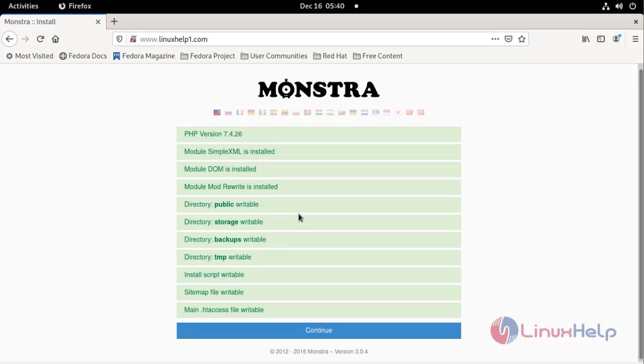Select the French flag language
Viewport: 644px width, 364px height.
(x=239, y=112)
